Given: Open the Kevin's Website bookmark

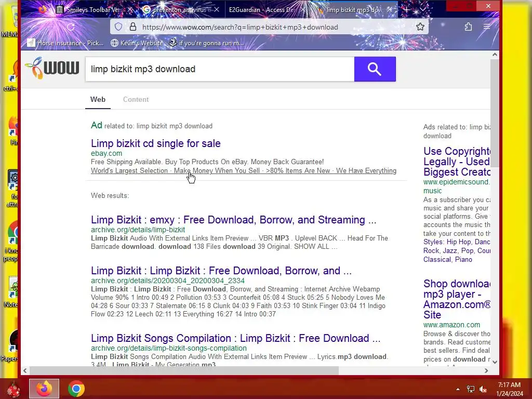Looking at the screenshot, I should [x=137, y=43].
